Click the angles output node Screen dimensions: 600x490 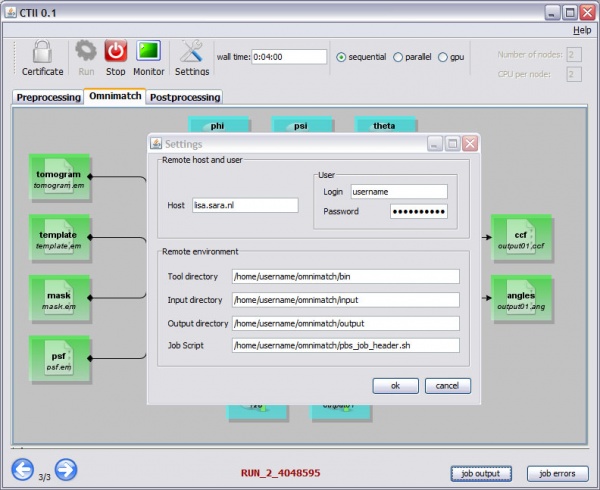coord(521,299)
